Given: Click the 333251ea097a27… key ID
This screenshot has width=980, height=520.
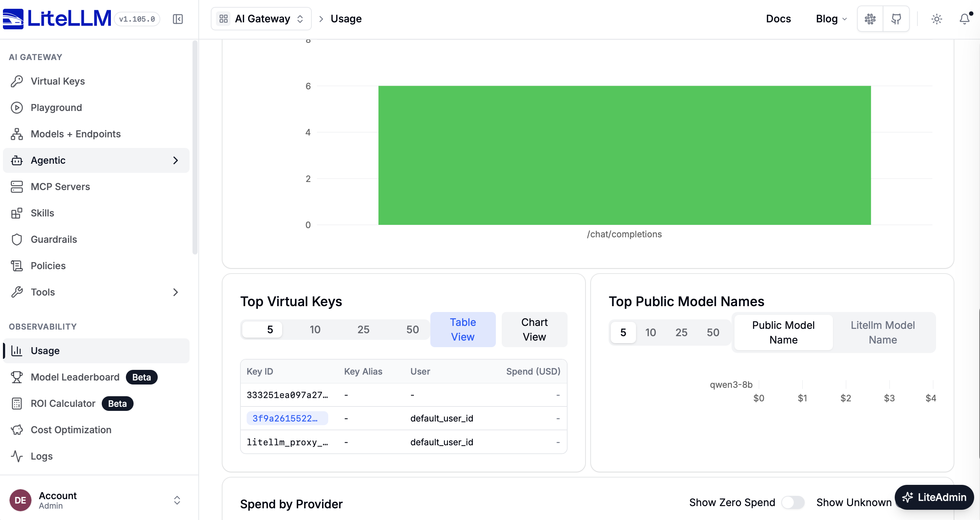Looking at the screenshot, I should click(287, 395).
